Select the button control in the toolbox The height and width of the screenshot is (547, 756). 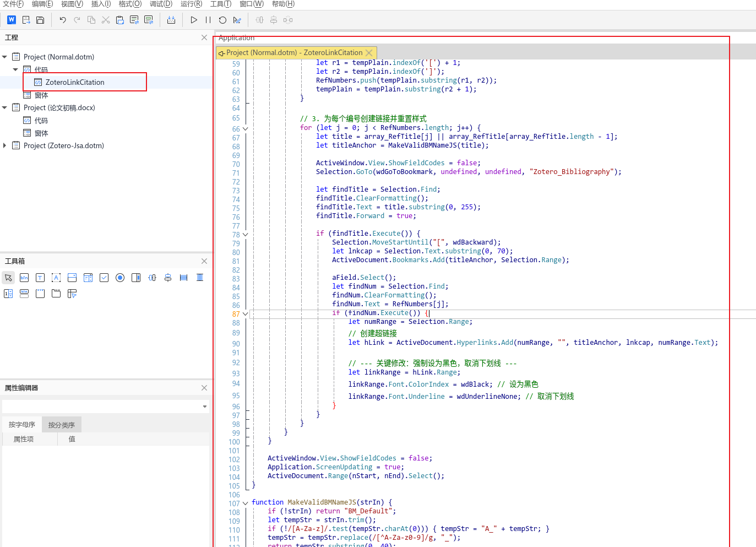(x=24, y=278)
